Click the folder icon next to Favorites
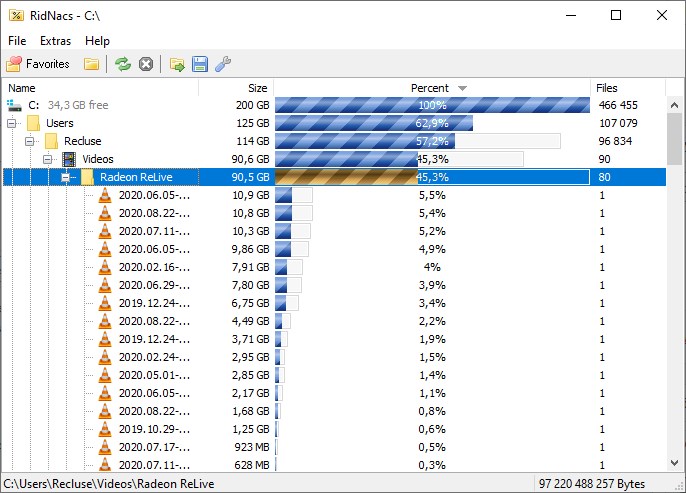 92,64
